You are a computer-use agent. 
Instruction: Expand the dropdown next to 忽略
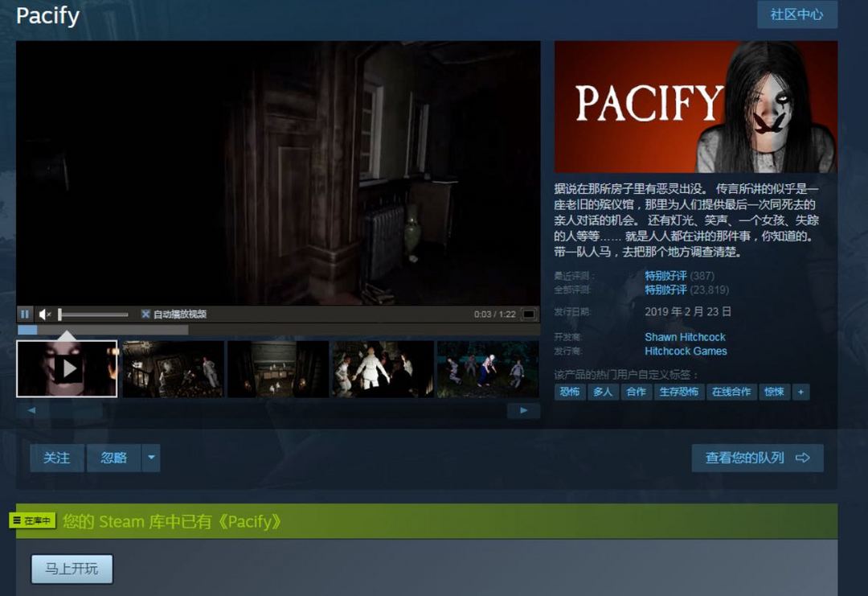point(151,458)
